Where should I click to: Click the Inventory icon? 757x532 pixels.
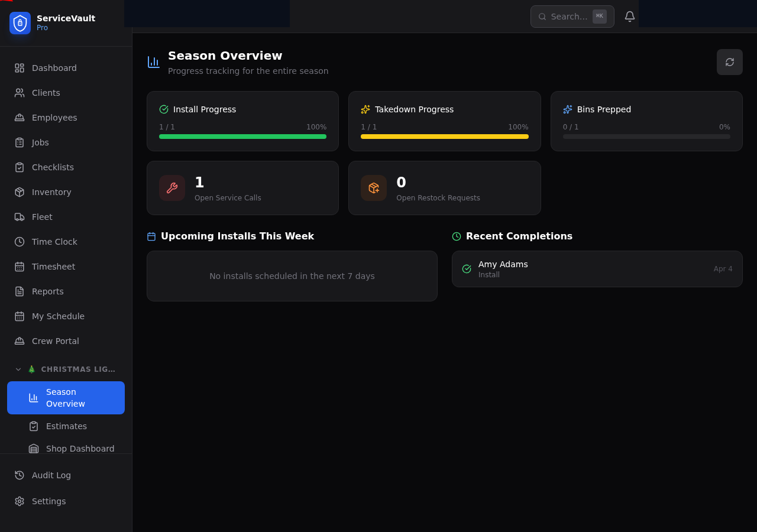coord(18,192)
